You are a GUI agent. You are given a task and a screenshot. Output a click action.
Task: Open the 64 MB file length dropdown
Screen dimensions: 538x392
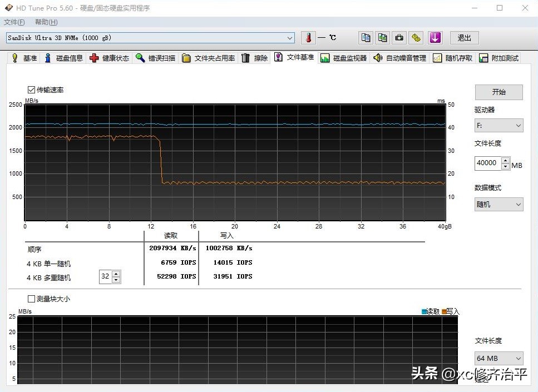click(518, 358)
